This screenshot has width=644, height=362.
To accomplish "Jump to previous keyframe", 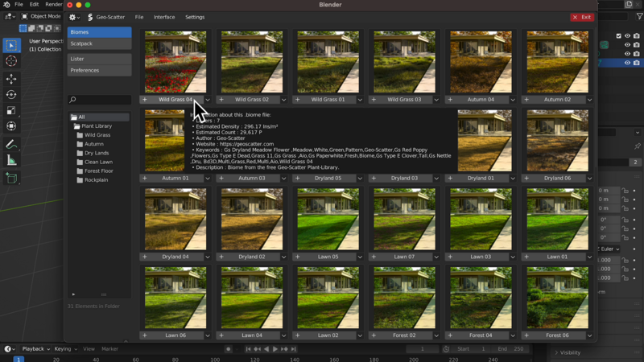I will [x=257, y=349].
